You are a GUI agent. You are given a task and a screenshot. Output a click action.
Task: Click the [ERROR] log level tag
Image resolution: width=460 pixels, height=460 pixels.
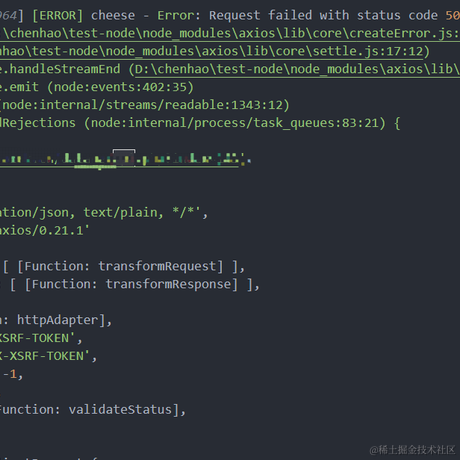pyautogui.click(x=57, y=16)
